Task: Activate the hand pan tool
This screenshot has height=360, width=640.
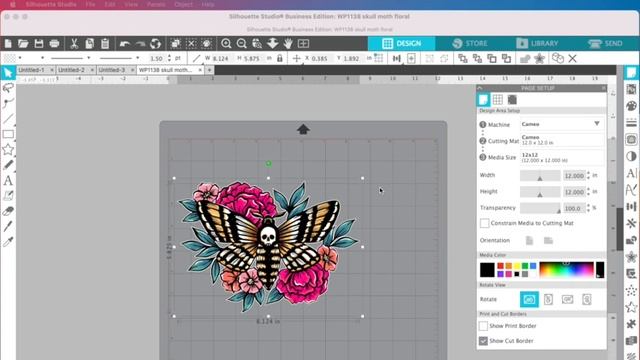Action: click(x=288, y=44)
